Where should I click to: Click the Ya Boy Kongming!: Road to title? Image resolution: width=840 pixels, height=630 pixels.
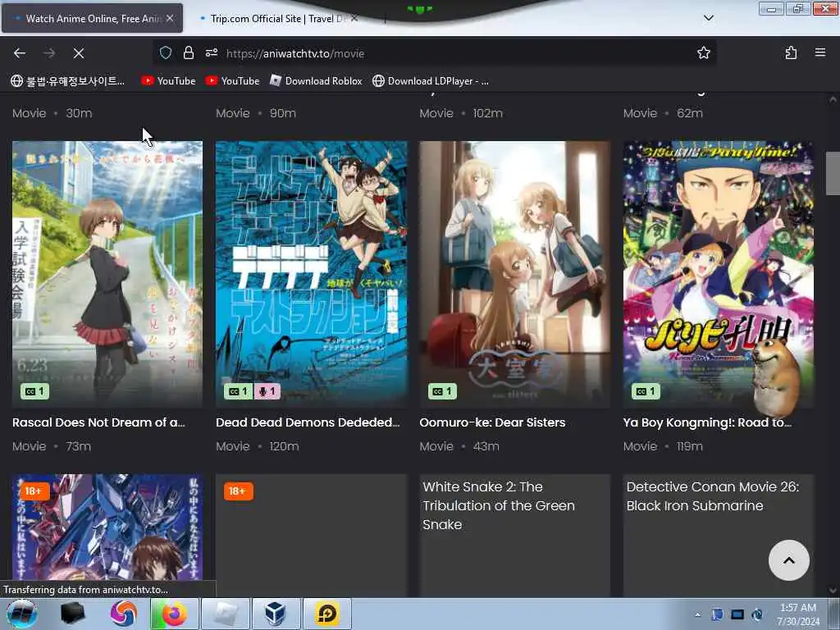click(x=707, y=422)
